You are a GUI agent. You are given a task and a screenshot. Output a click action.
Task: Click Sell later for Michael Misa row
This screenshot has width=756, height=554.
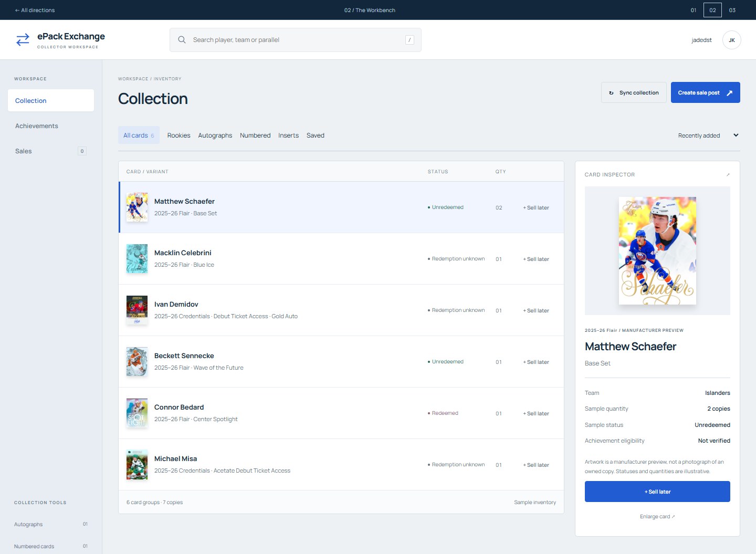click(x=536, y=465)
